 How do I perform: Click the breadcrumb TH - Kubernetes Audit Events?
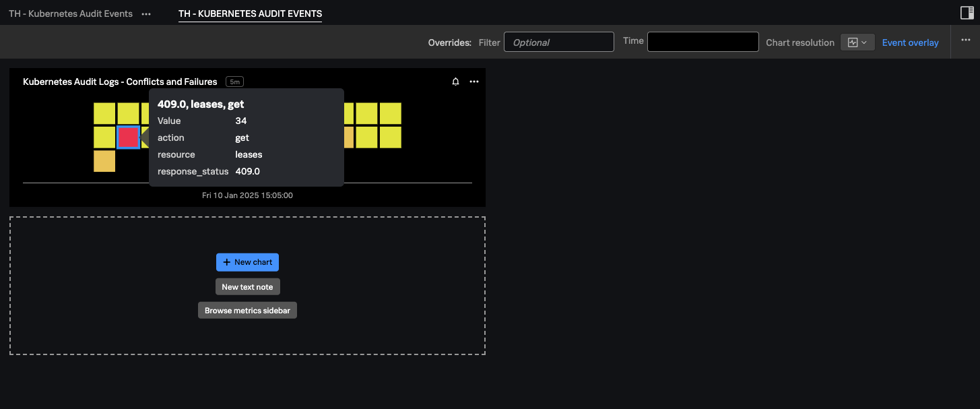click(70, 13)
